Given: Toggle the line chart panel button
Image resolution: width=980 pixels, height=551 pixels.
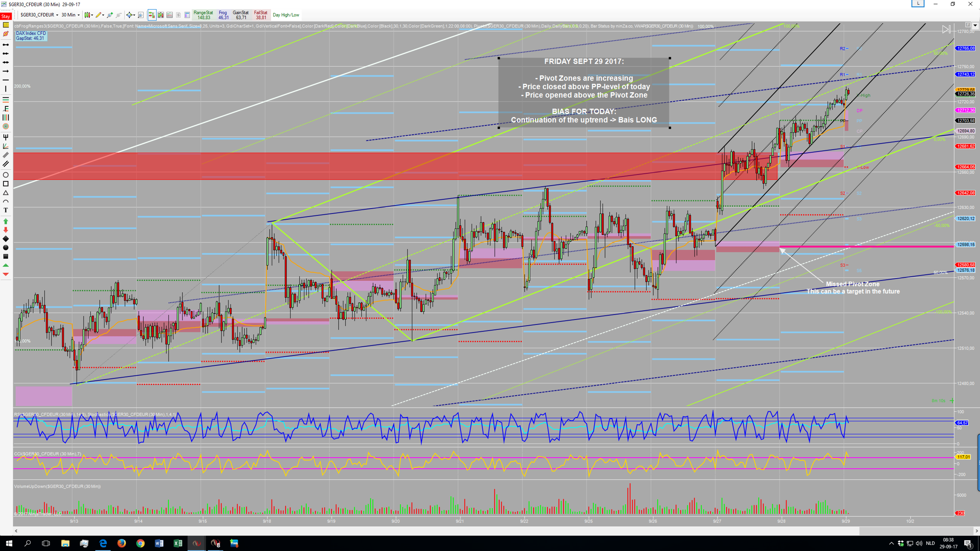Looking at the screenshot, I should (170, 15).
